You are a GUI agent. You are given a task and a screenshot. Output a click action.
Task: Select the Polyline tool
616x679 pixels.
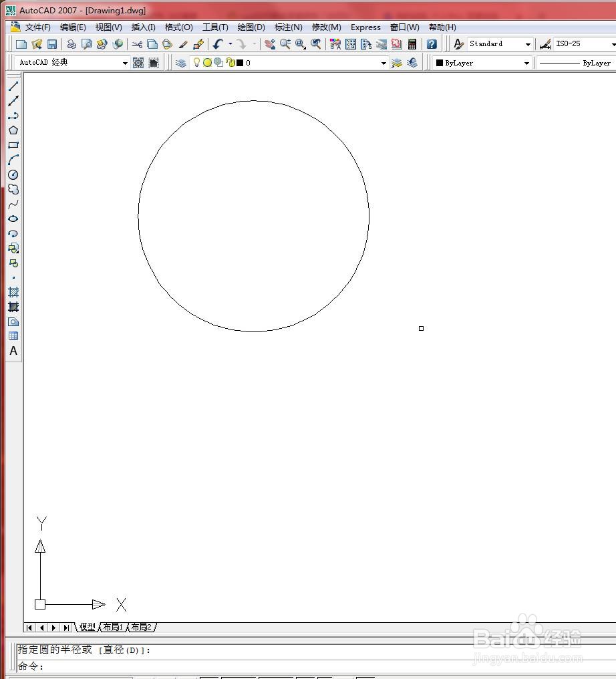pos(13,115)
